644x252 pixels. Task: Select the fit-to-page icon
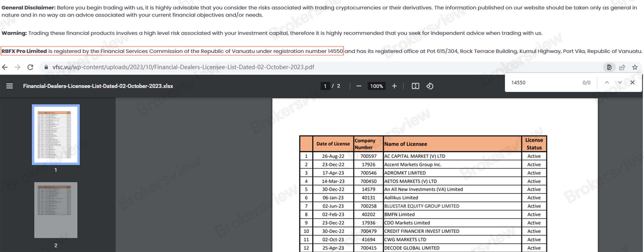pyautogui.click(x=416, y=86)
